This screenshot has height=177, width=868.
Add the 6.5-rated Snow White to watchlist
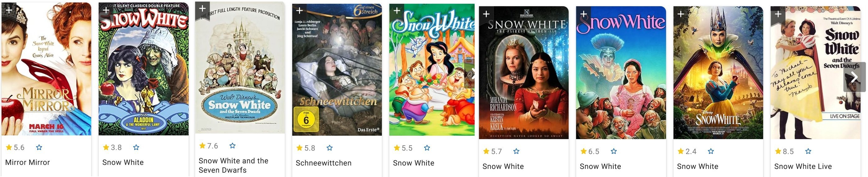[584, 14]
